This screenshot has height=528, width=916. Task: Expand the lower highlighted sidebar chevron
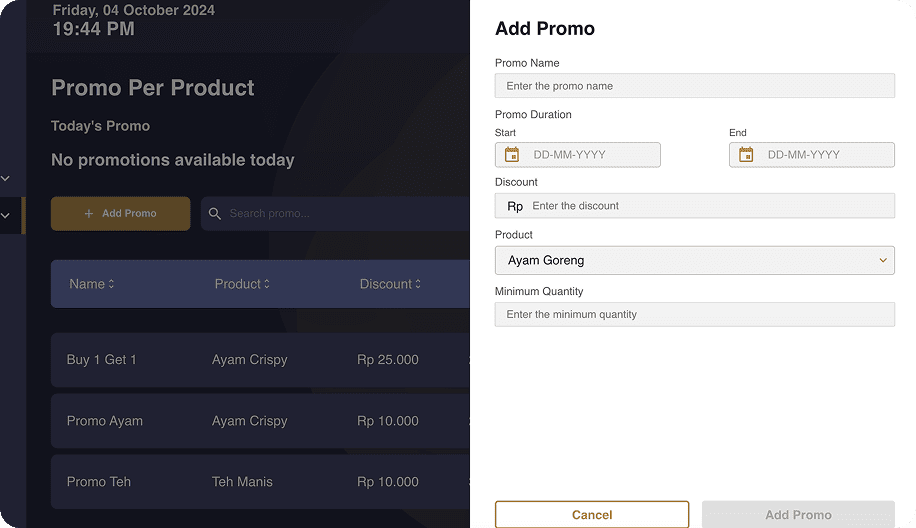click(5, 215)
